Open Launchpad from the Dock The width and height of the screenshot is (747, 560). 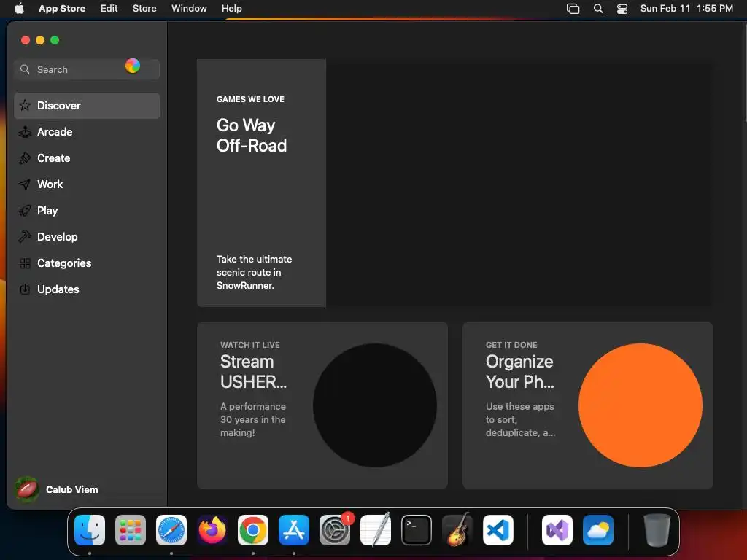pos(131,530)
